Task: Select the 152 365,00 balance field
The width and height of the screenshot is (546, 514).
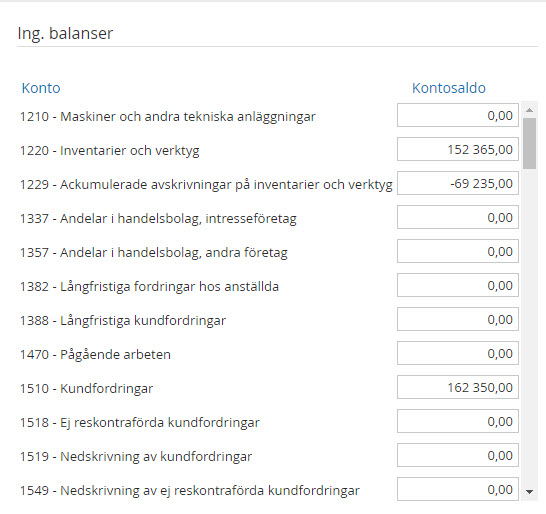Action: (458, 149)
